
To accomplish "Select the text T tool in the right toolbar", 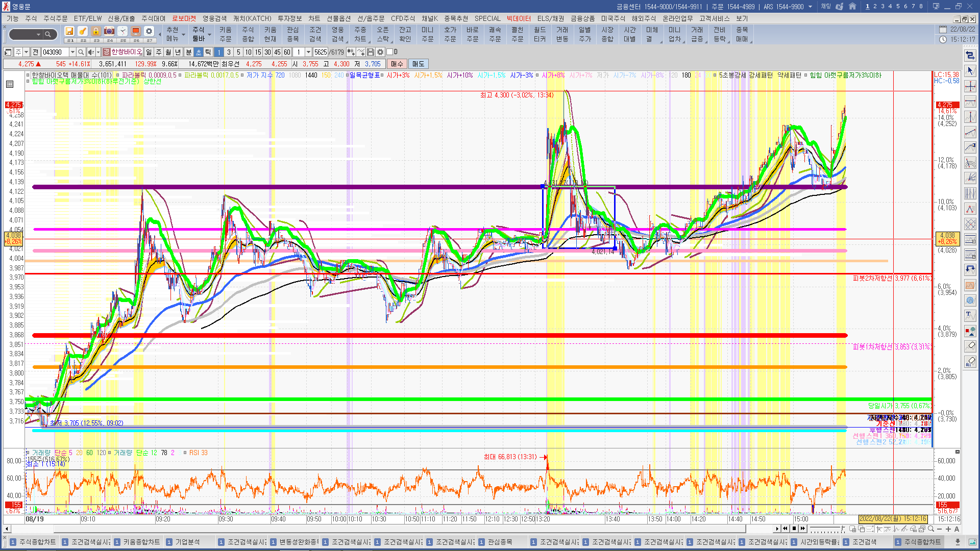I will [x=970, y=315].
